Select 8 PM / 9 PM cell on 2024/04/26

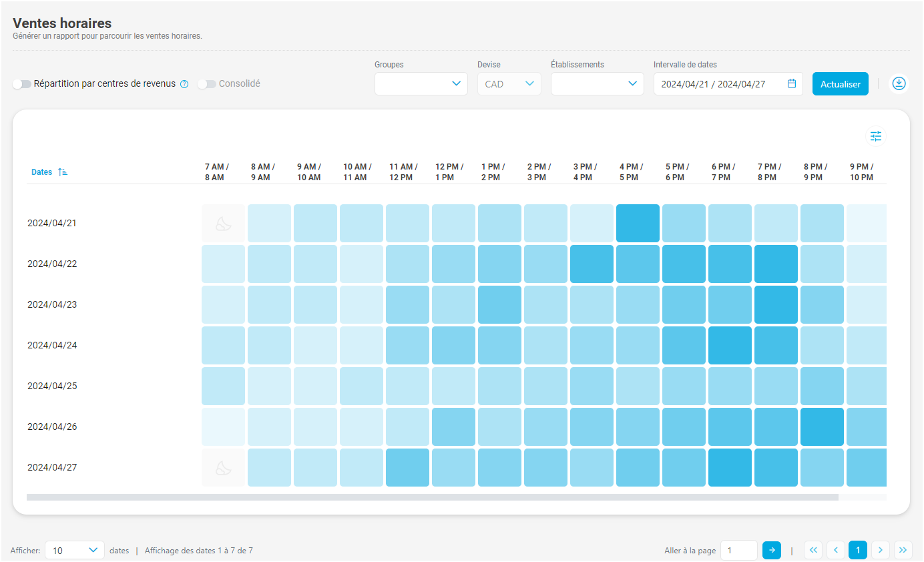point(823,427)
